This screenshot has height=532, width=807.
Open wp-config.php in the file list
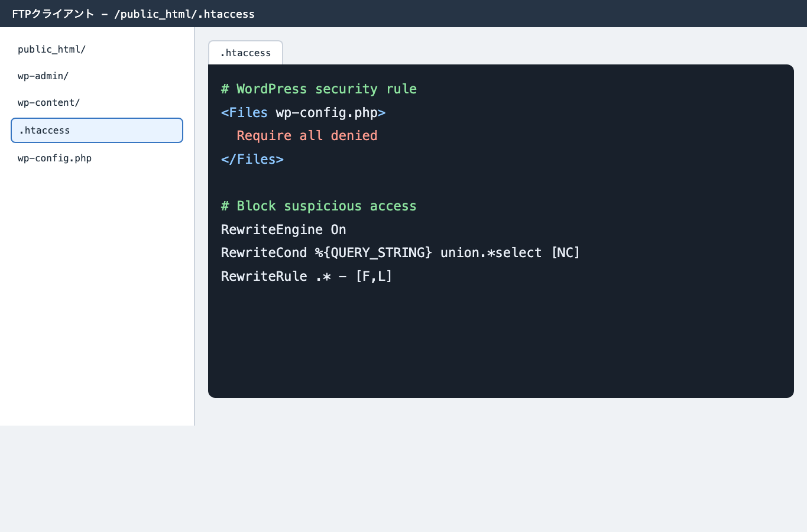click(97, 158)
